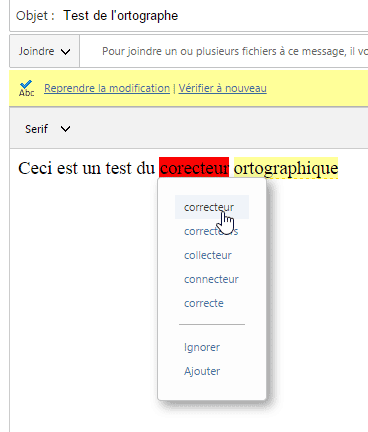Choose the suggestion "correcteur"
This screenshot has height=432, width=368.
tap(212, 207)
